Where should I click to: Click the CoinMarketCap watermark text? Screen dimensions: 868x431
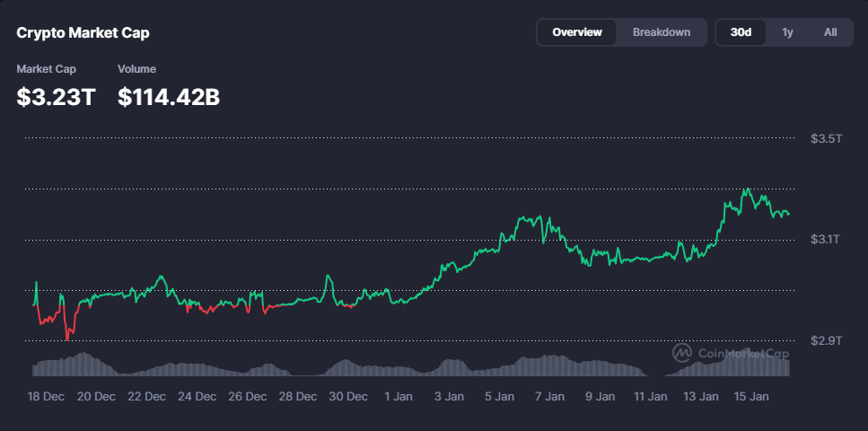click(x=741, y=354)
